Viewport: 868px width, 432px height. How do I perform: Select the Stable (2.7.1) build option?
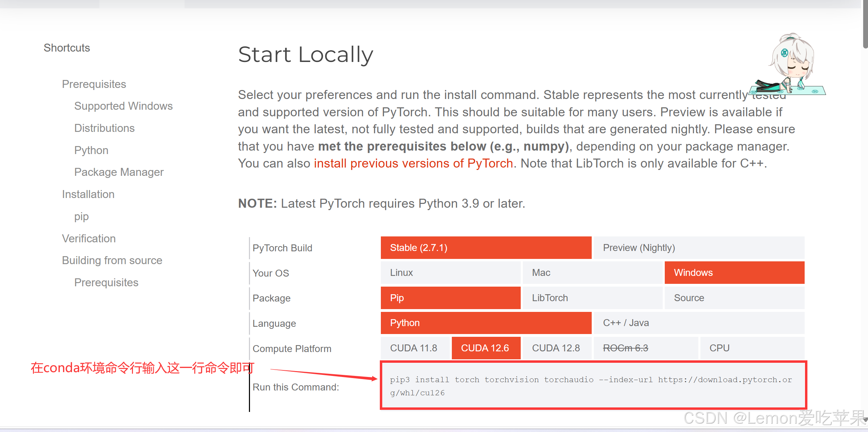[486, 248]
